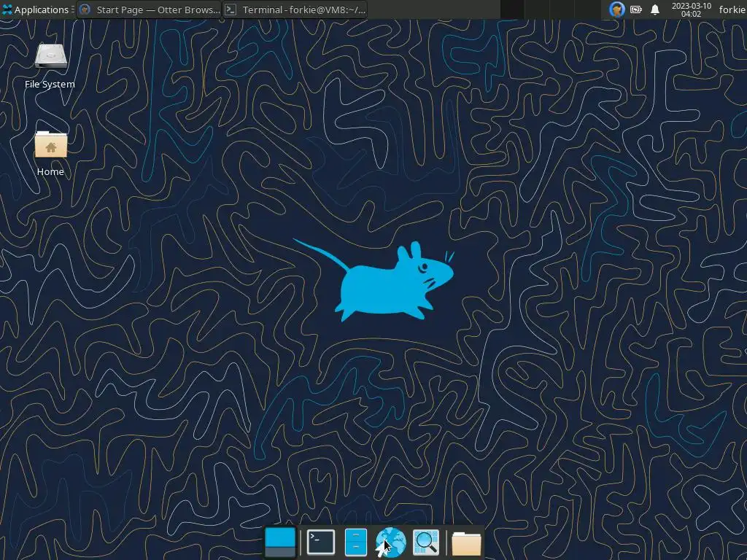Switch to the Terminal forkie@VM8 window
Image resolution: width=747 pixels, height=560 pixels.
(295, 9)
